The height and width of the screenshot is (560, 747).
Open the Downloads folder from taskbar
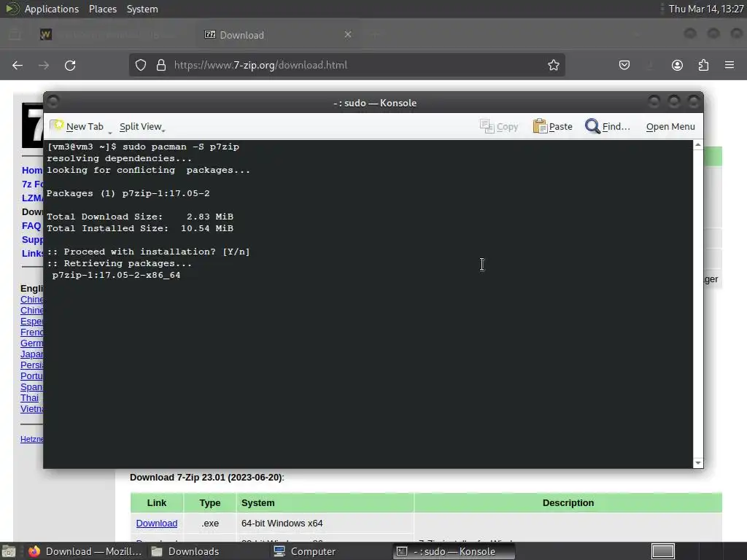[185, 551]
